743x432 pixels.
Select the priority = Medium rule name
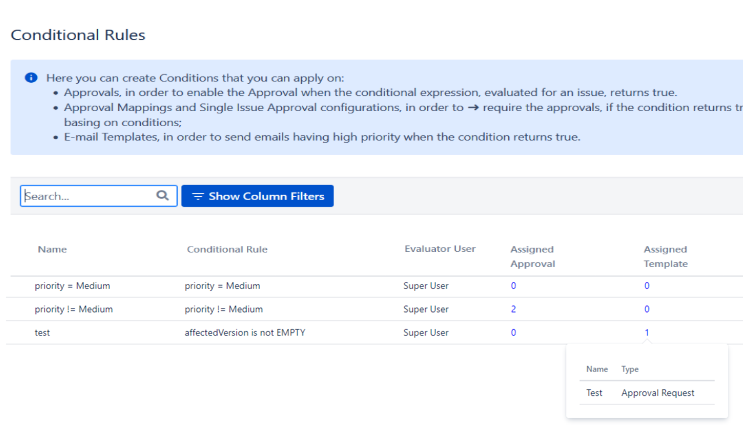click(72, 286)
